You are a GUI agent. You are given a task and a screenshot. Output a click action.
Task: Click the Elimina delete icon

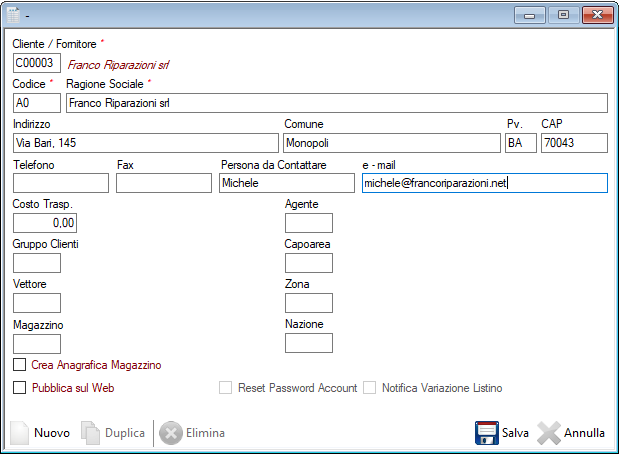pos(170,433)
